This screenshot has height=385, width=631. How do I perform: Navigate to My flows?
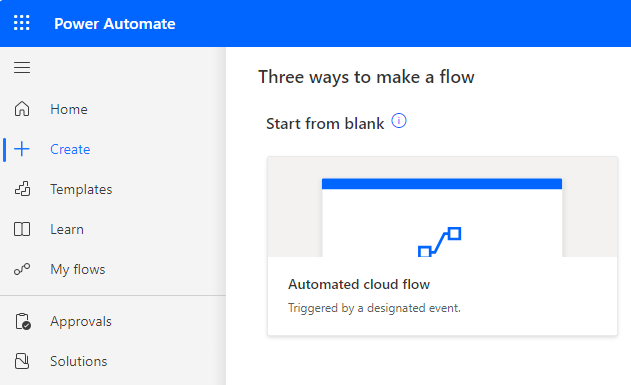tap(78, 270)
